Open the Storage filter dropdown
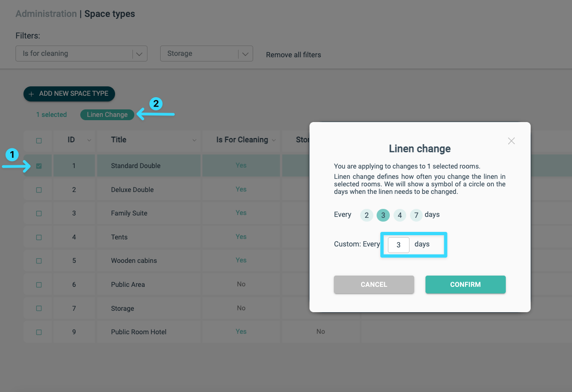572x392 pixels. (207, 54)
